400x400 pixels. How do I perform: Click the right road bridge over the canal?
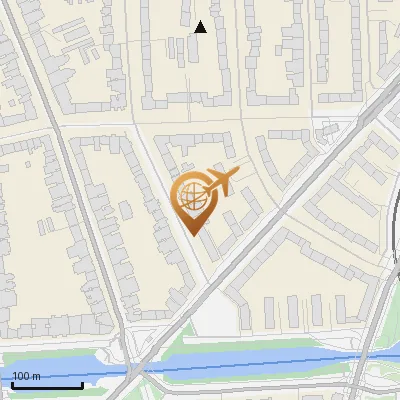tap(362, 358)
